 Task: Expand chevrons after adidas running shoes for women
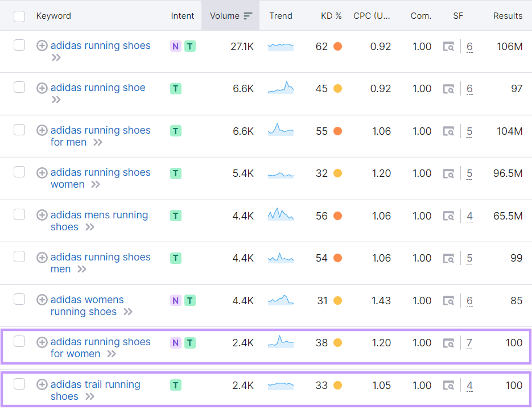click(x=112, y=354)
